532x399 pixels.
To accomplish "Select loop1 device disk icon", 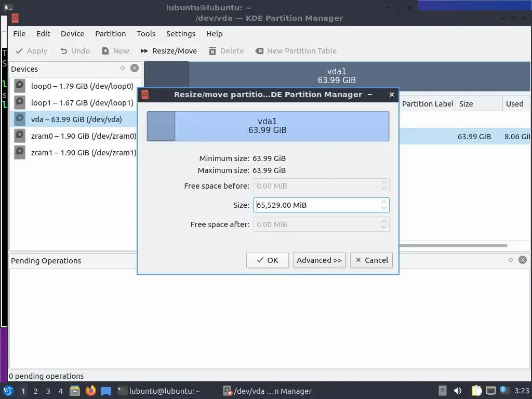I will (20, 102).
